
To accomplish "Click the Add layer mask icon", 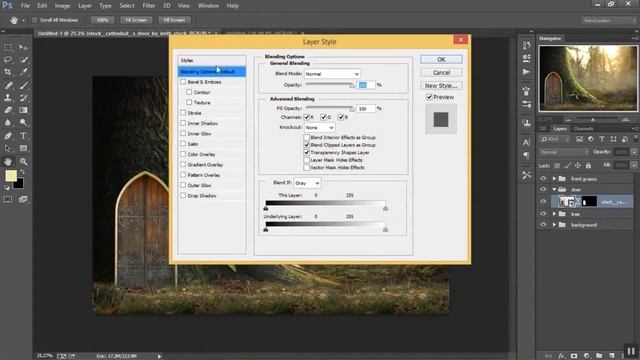I will 574,356.
